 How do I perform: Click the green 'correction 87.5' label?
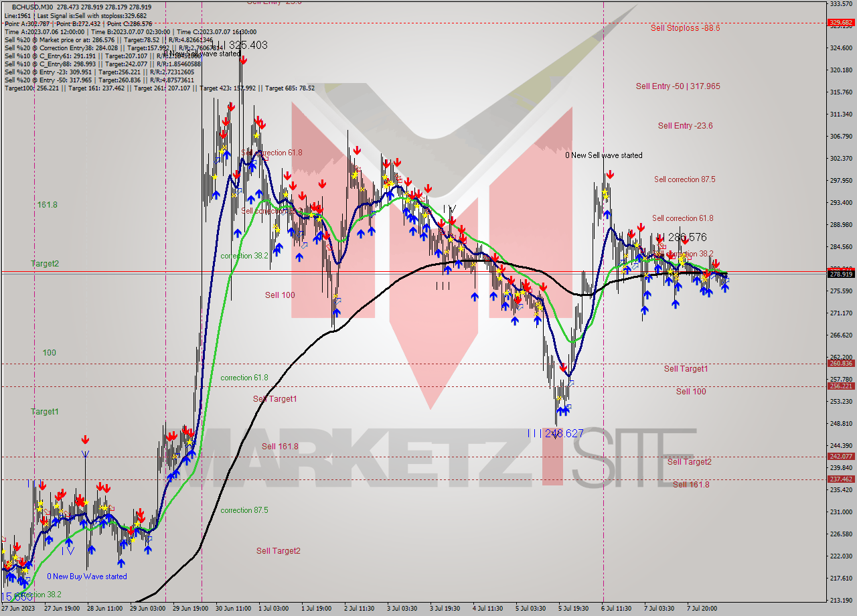[244, 510]
